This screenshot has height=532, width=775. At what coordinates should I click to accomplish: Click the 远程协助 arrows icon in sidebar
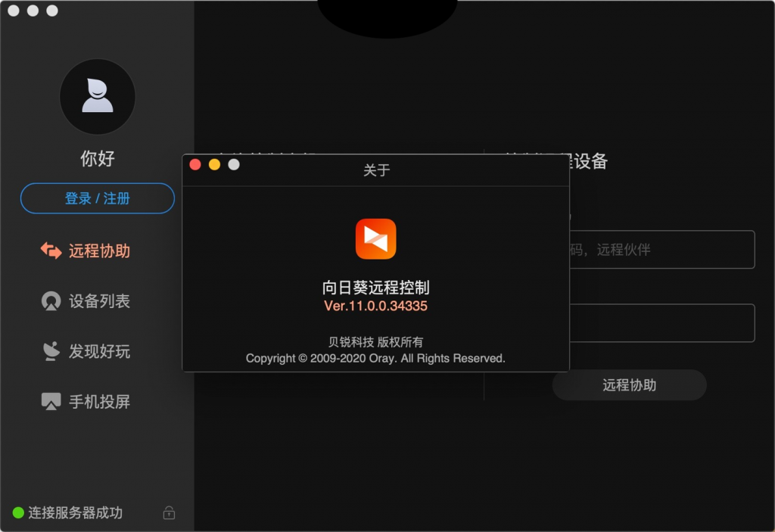(x=51, y=250)
